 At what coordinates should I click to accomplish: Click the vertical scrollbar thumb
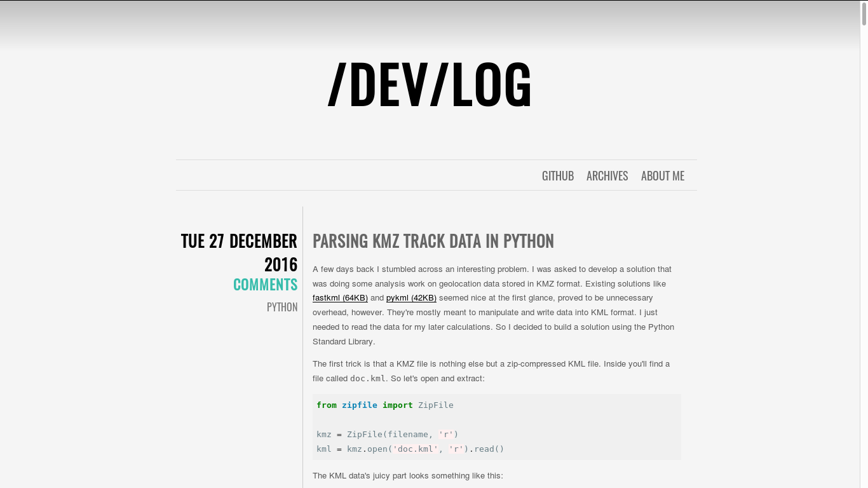(864, 14)
